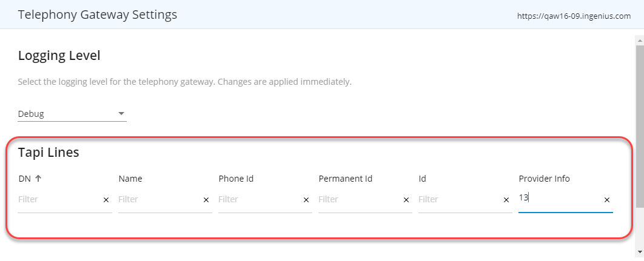The height and width of the screenshot is (261, 644).
Task: Focus the Phone Id filter input
Action: (x=258, y=199)
